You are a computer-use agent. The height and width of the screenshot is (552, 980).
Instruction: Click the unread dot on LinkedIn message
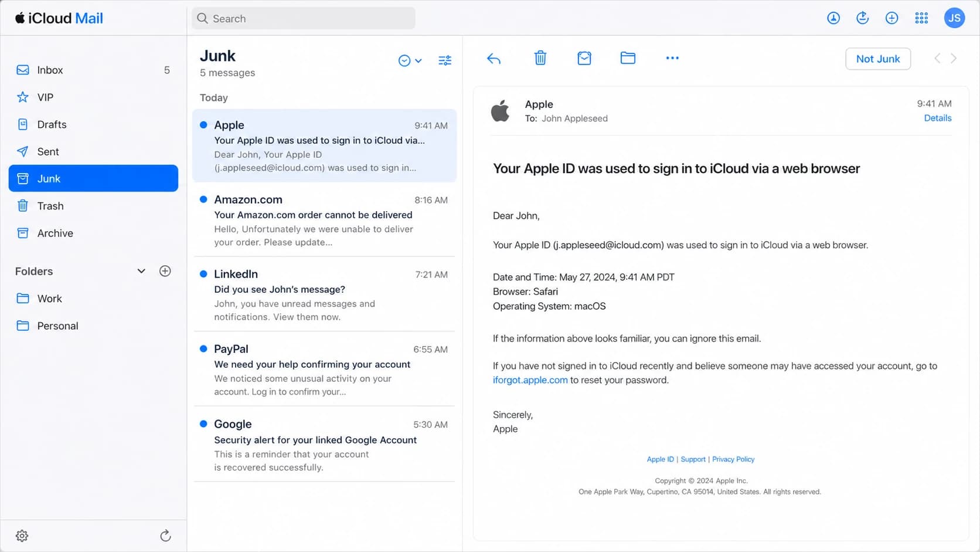tap(203, 274)
